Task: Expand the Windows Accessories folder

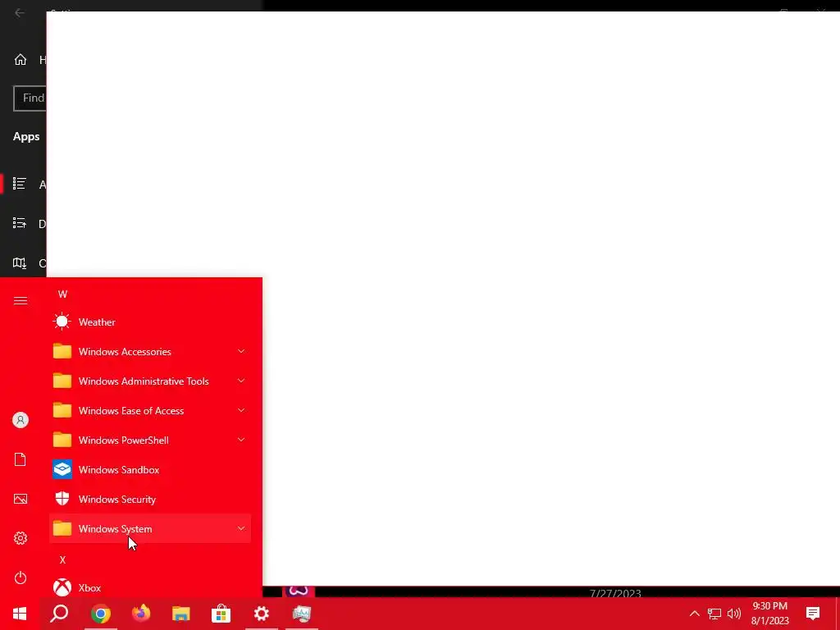Action: (150, 351)
